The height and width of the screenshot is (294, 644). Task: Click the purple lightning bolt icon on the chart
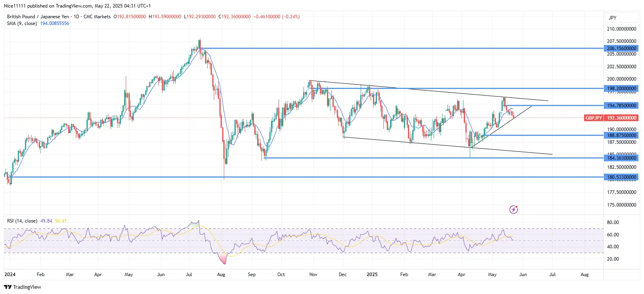point(513,209)
